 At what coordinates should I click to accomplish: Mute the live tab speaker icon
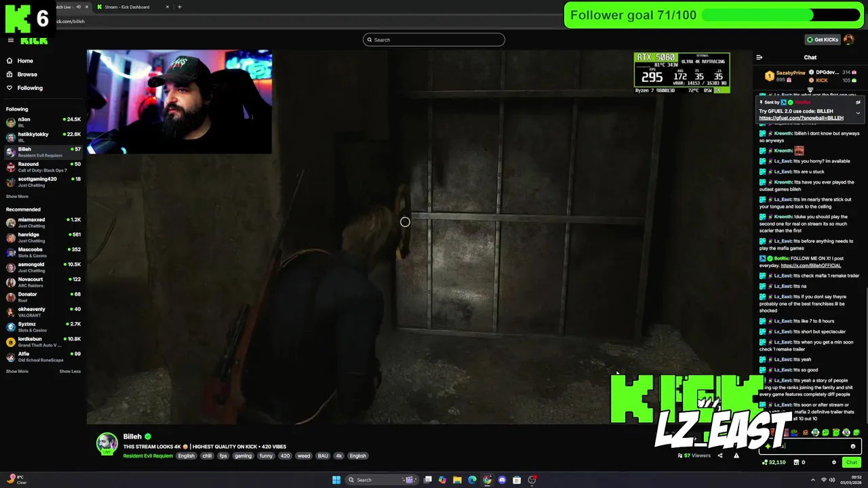tap(78, 7)
